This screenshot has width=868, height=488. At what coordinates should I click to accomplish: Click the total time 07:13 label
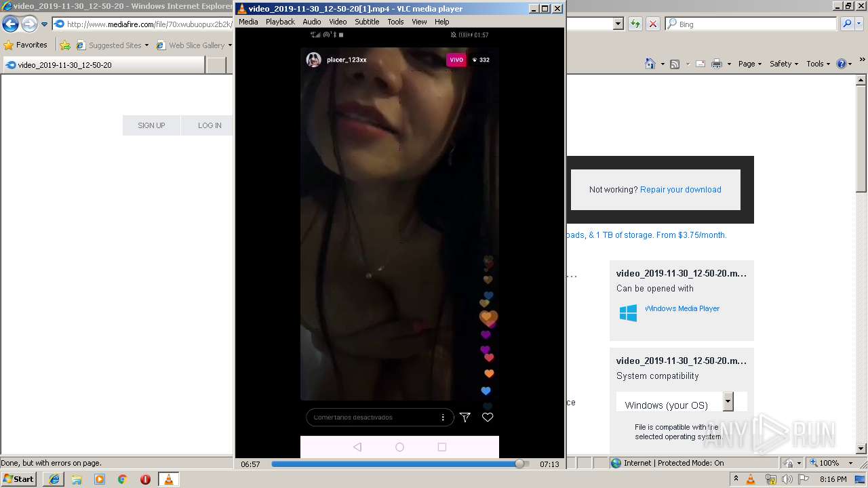(549, 464)
